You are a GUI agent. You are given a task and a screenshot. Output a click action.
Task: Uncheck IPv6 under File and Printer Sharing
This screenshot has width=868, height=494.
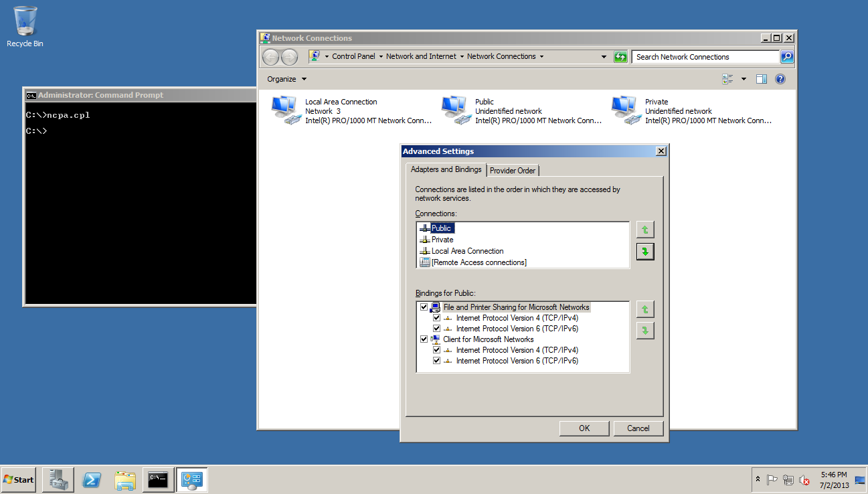click(x=436, y=329)
